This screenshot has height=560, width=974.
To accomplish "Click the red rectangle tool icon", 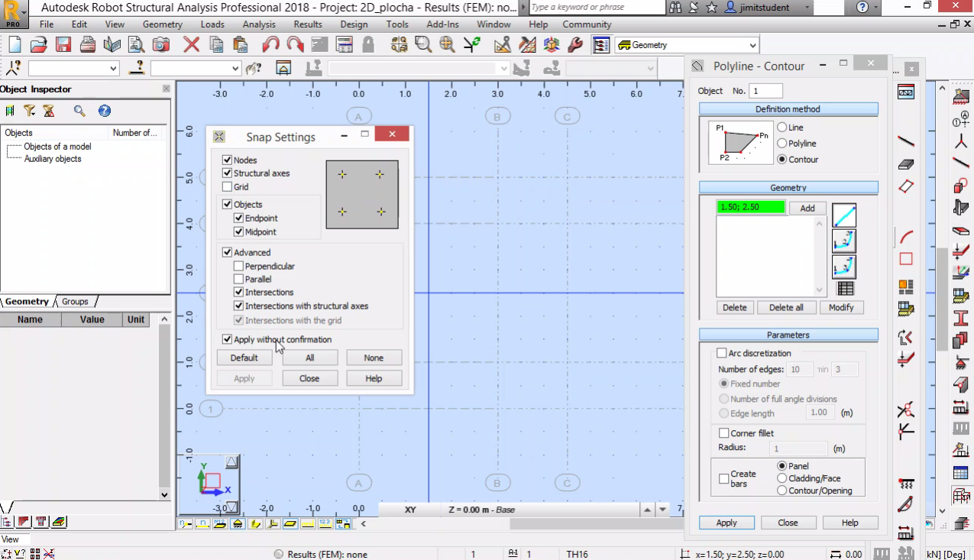I will click(x=906, y=259).
